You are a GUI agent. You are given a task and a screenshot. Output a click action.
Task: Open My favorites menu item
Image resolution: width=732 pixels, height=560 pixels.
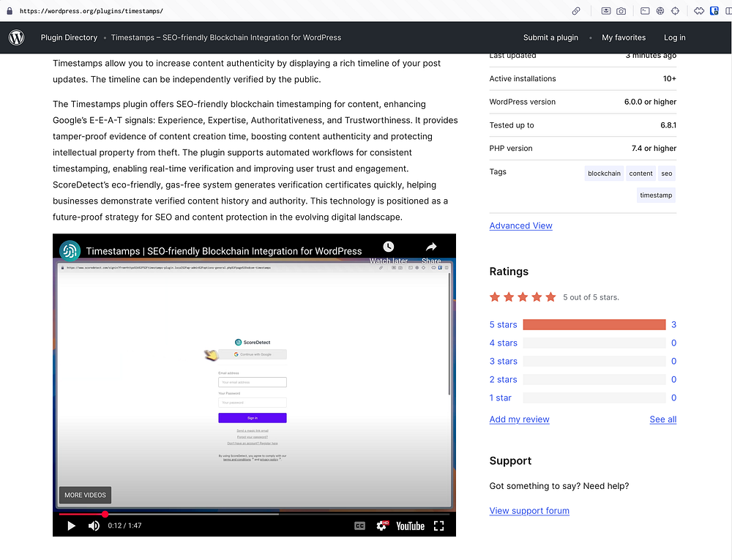624,37
